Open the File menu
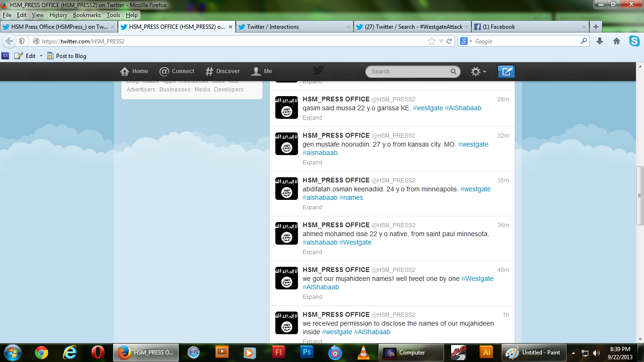Image resolution: width=644 pixels, height=362 pixels. 7,15
